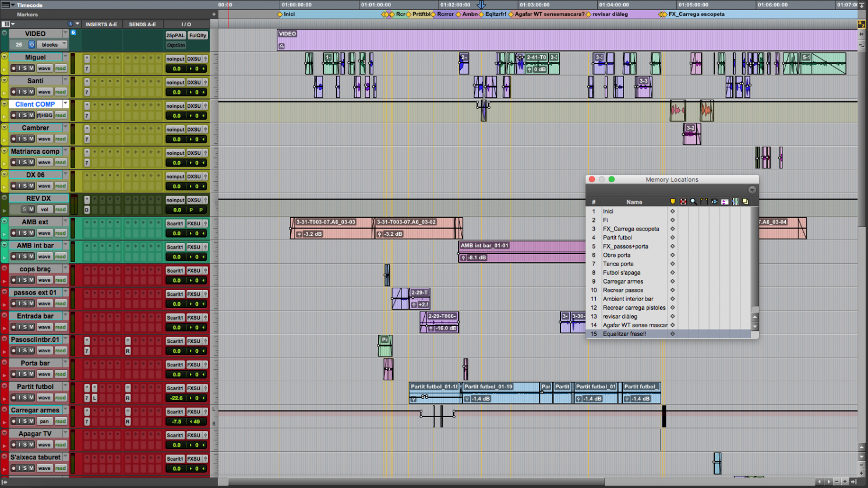Record-enable the Cambrer track
Image resolution: width=868 pixels, height=488 pixels.
click(x=14, y=139)
